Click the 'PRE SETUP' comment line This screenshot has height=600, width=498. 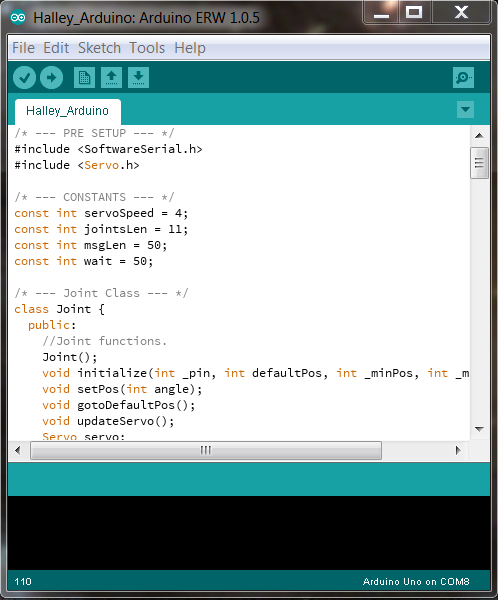coord(94,133)
